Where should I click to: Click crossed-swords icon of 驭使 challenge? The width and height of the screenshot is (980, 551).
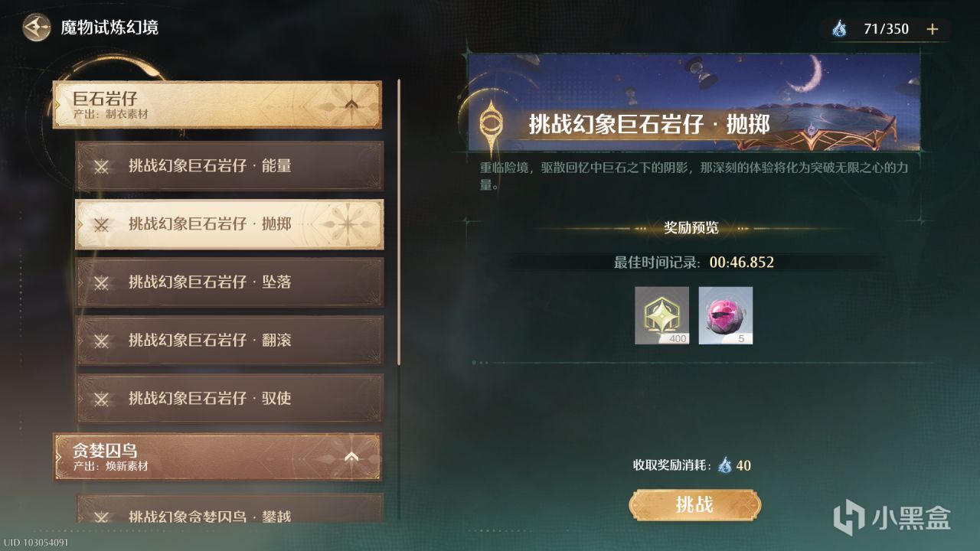point(101,399)
